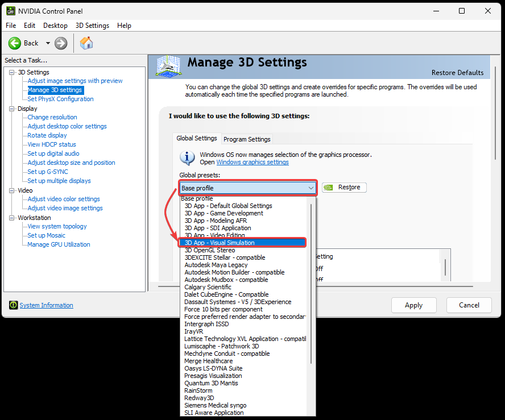
Task: Click the System Information icon
Action: pyautogui.click(x=14, y=305)
